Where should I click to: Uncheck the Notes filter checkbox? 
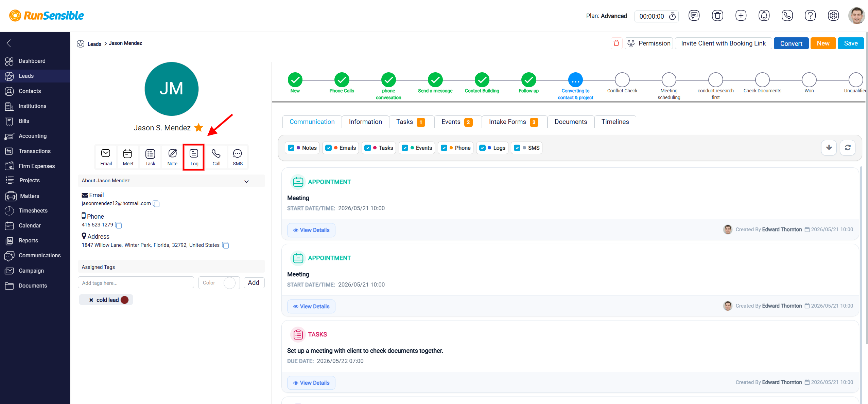291,148
